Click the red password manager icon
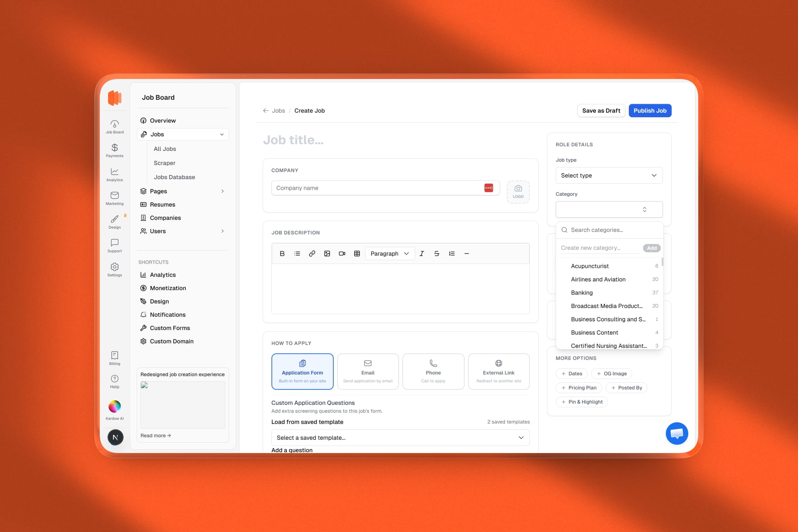Screen dimensions: 798x532 (x=489, y=188)
